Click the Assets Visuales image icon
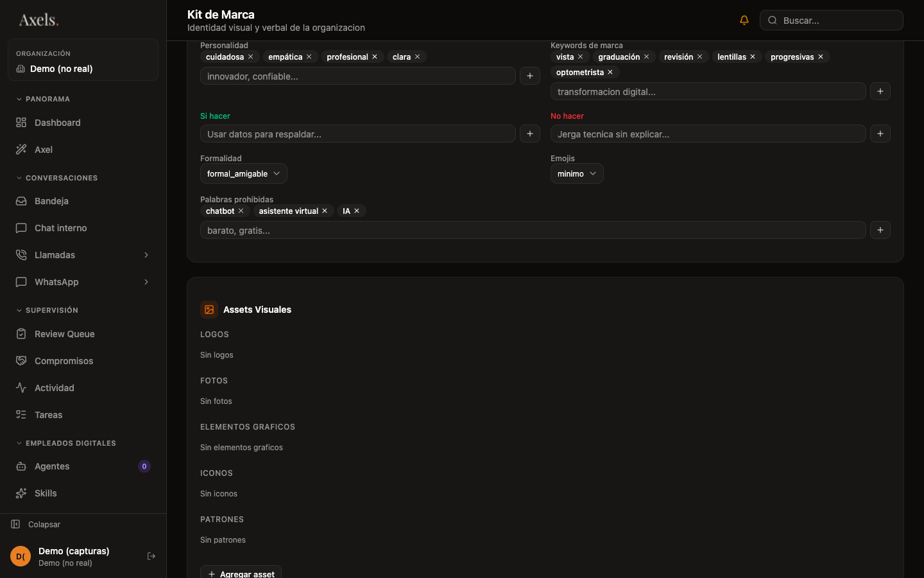Image resolution: width=924 pixels, height=578 pixels. 209,310
